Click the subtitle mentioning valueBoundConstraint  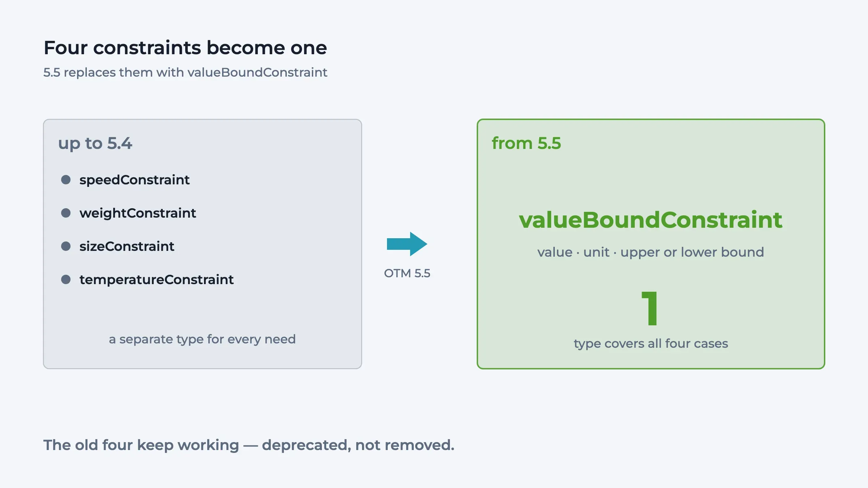click(x=185, y=72)
